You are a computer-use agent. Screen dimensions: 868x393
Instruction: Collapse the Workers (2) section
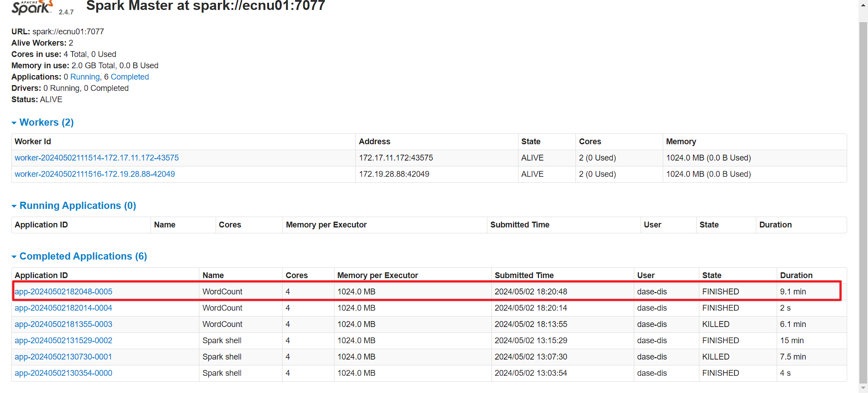[x=42, y=123]
